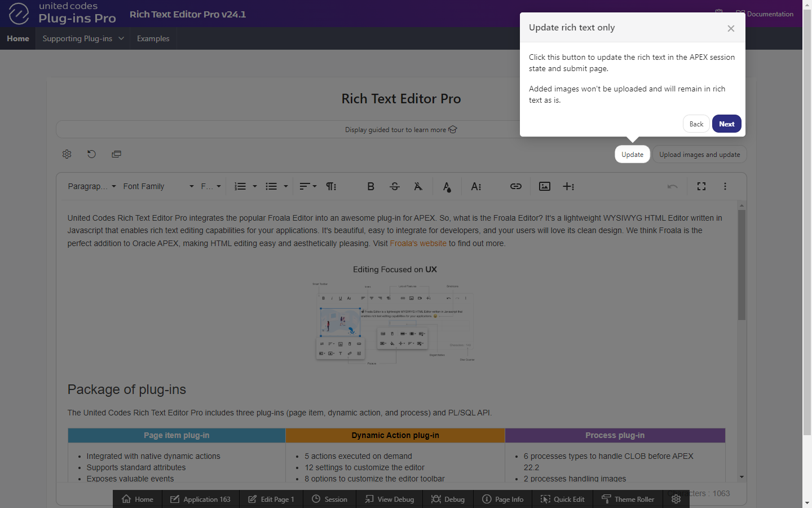Viewport: 812px width, 508px height.
Task: Click the settings gear above the editor
Action: coord(67,154)
